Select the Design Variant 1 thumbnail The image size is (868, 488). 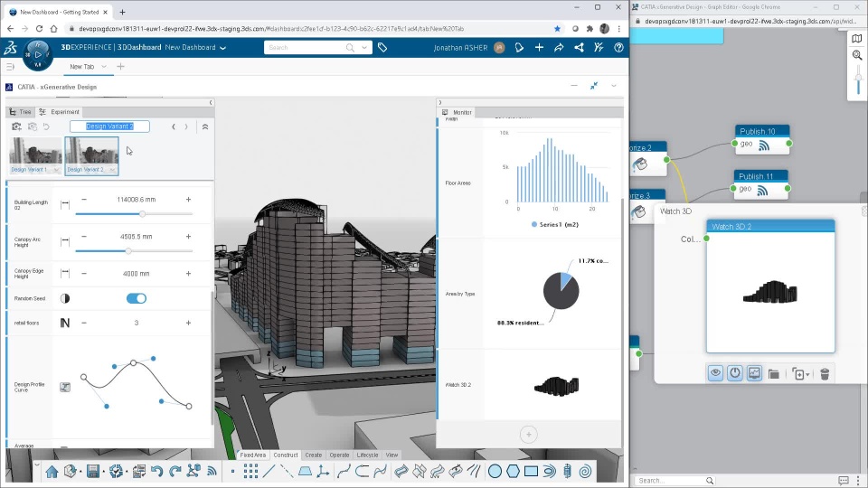(x=35, y=155)
